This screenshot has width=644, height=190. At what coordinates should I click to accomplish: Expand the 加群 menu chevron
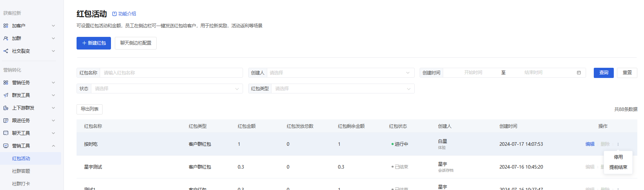(x=53, y=38)
